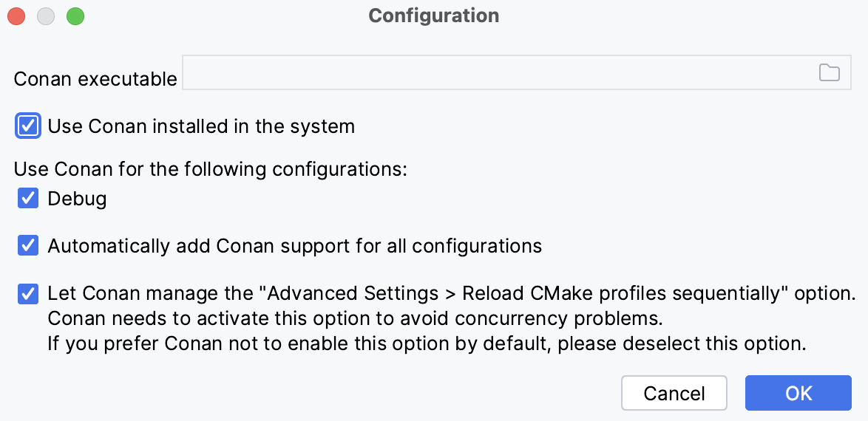Click the "Reload CMake profiles sequentially" option text
Image resolution: width=868 pixels, height=421 pixels.
coord(621,293)
